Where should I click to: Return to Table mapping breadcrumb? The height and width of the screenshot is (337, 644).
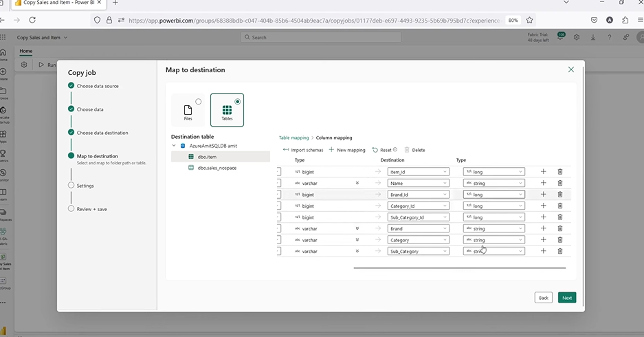tap(293, 138)
